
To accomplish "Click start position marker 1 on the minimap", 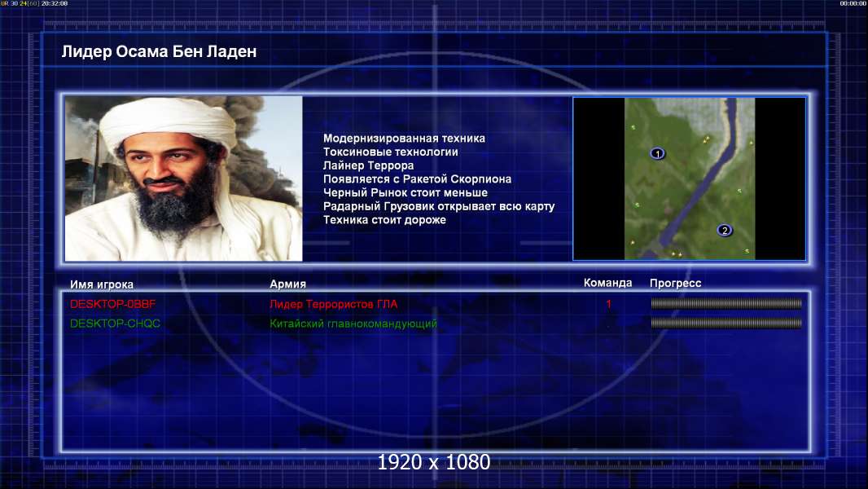I will (657, 153).
